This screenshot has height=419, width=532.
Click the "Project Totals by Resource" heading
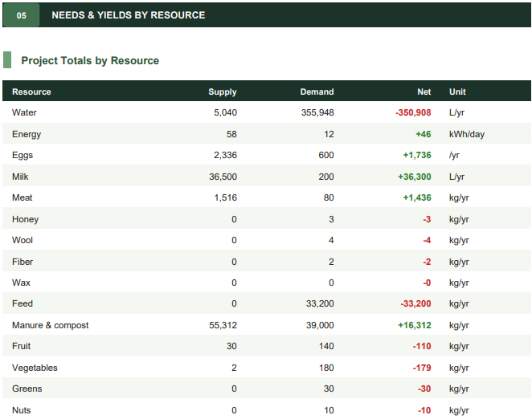pyautogui.click(x=90, y=60)
